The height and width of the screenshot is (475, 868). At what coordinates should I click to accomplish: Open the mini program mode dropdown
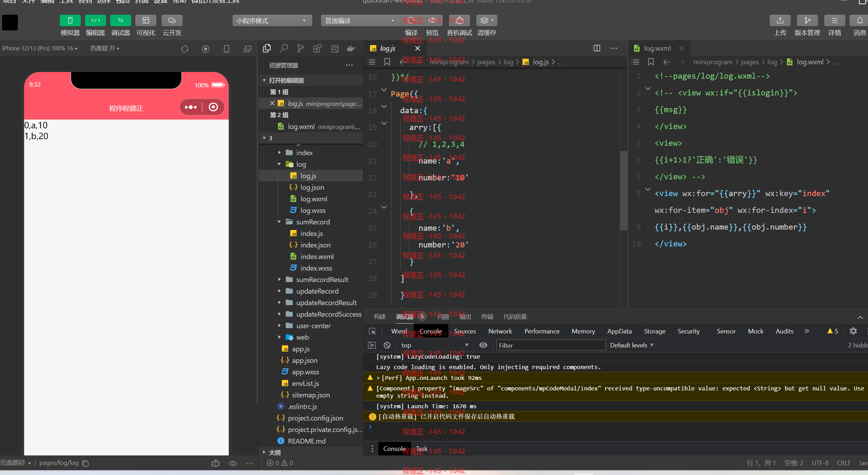[x=272, y=21]
